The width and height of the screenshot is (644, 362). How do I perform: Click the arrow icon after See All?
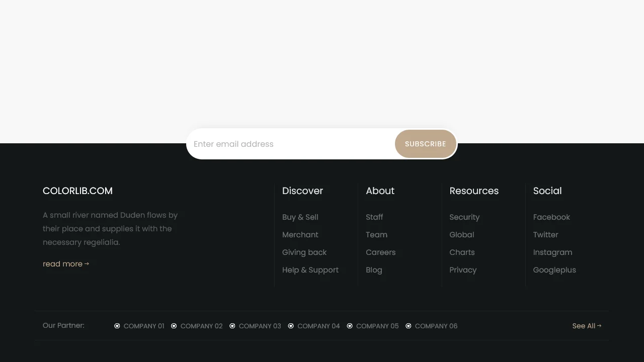click(x=599, y=326)
